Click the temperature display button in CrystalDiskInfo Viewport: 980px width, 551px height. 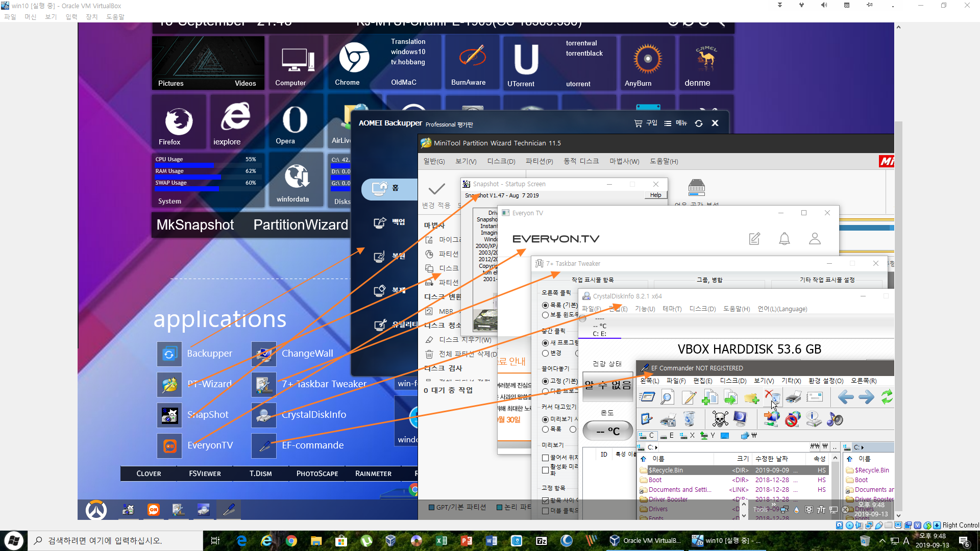[607, 431]
